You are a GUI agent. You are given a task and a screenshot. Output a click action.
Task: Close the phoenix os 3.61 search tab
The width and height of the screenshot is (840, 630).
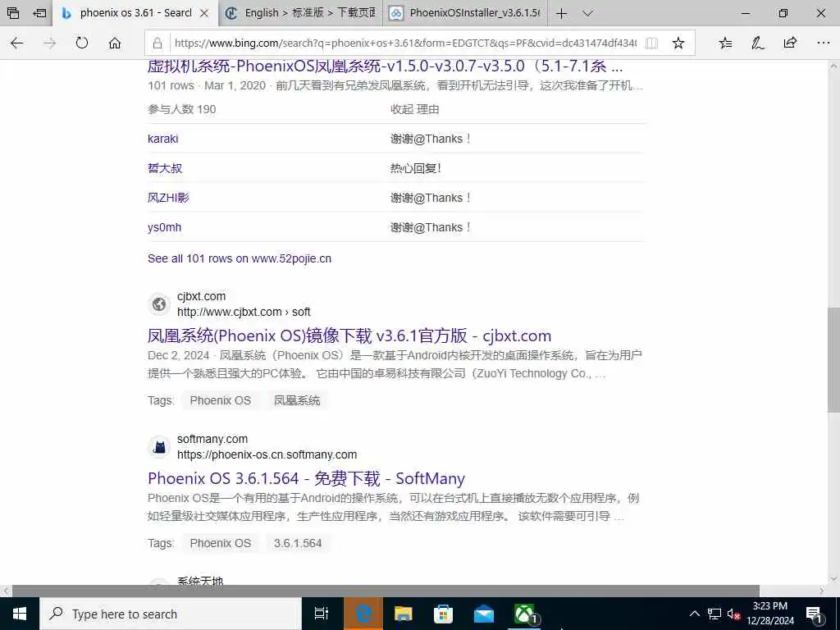pyautogui.click(x=204, y=13)
